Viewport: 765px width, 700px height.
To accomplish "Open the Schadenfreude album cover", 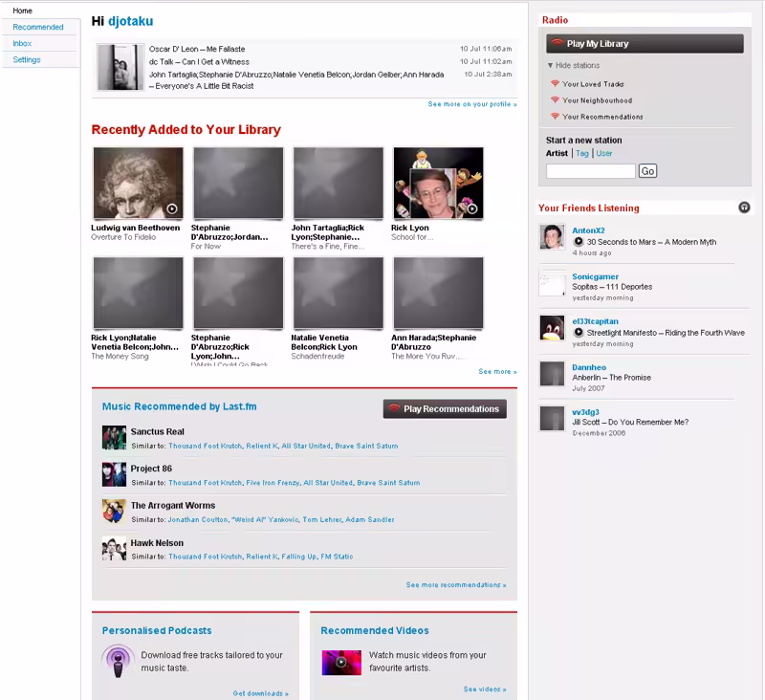I will tap(339, 294).
